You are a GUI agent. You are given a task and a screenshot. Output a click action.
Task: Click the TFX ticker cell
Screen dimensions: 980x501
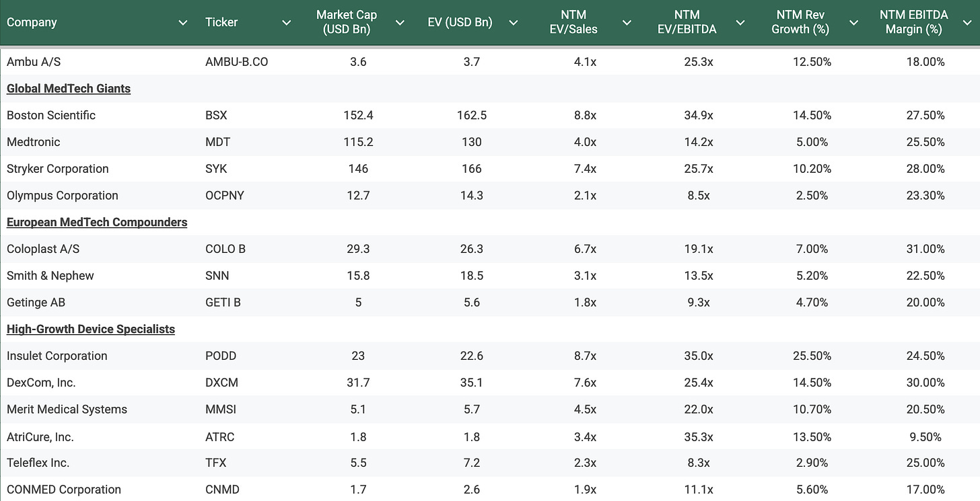[216, 463]
